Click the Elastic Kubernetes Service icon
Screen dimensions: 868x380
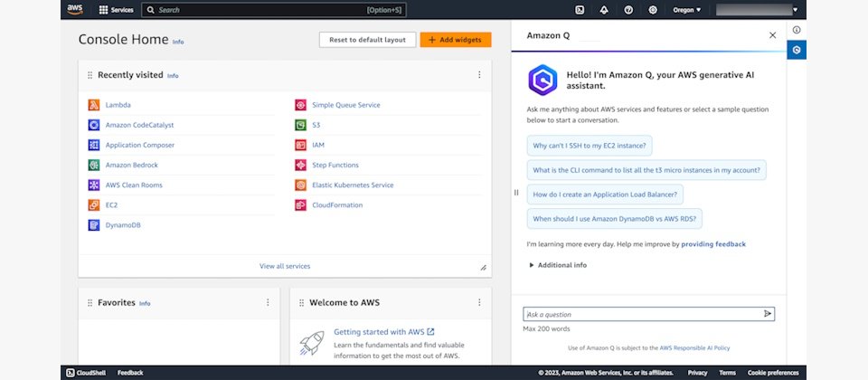(300, 185)
